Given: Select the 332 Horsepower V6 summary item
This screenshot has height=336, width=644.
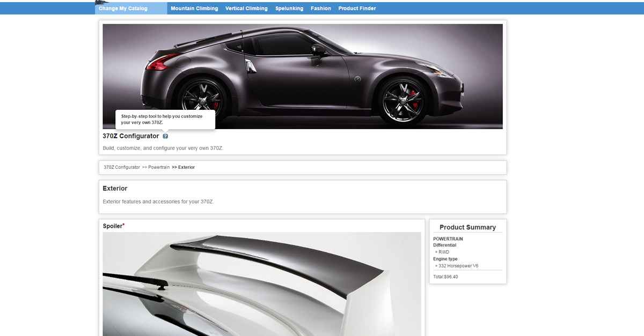Looking at the screenshot, I should click(x=458, y=266).
